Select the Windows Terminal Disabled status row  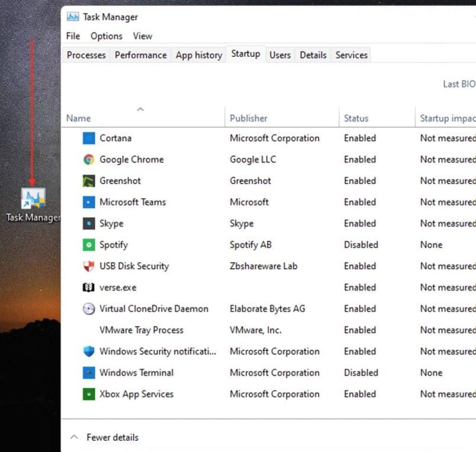361,373
